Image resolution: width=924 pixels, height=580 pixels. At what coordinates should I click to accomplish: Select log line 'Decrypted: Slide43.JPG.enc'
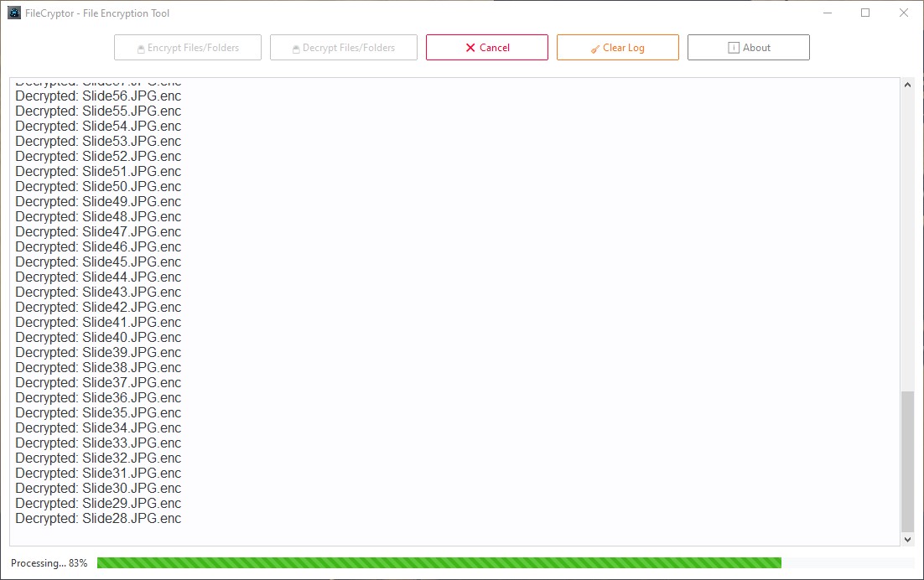tap(98, 292)
